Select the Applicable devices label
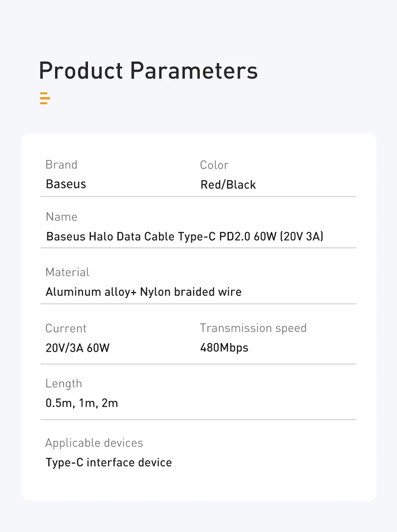 pyautogui.click(x=94, y=443)
